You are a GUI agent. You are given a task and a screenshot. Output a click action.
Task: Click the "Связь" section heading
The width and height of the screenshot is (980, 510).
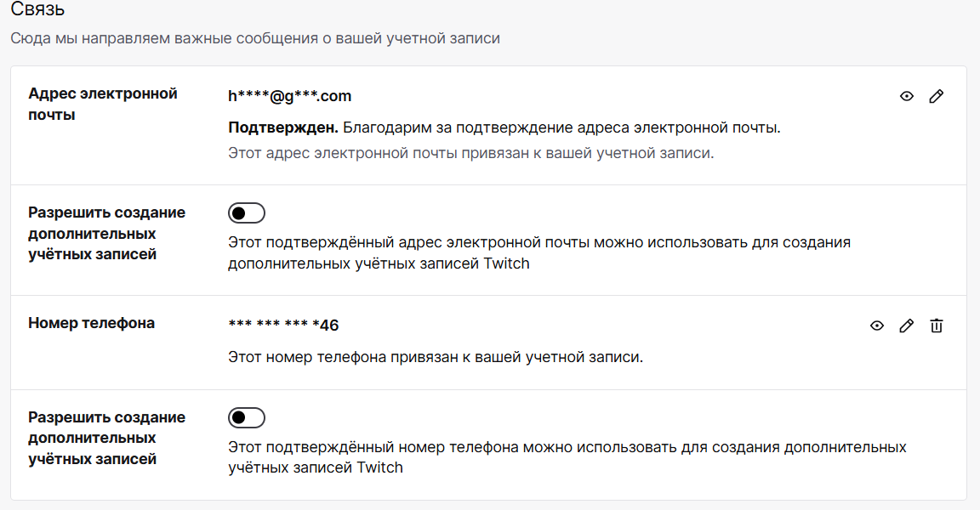click(37, 11)
